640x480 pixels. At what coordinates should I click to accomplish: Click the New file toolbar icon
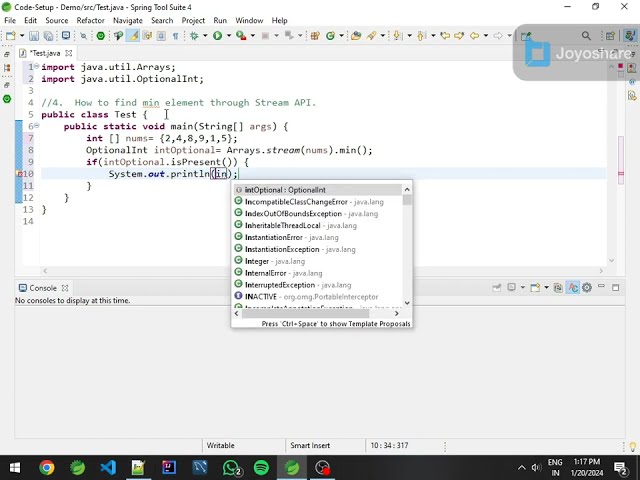point(11,36)
